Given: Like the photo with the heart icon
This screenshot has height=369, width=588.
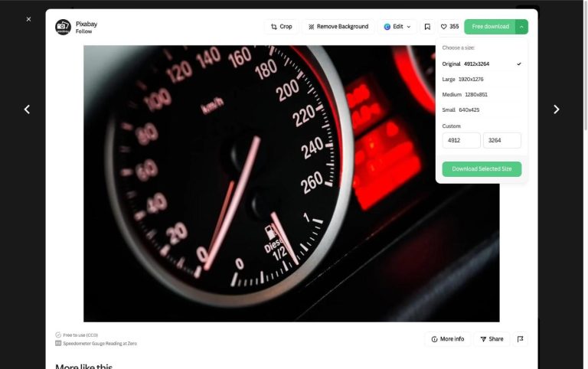Looking at the screenshot, I should (449, 27).
